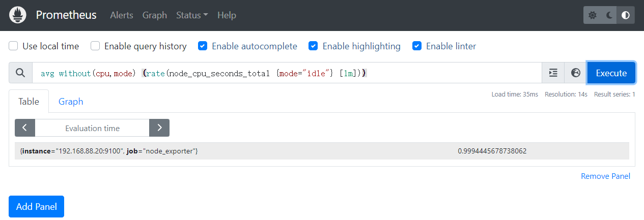The width and height of the screenshot is (644, 220).
Task: Click the search magnifier icon
Action: pyautogui.click(x=20, y=73)
